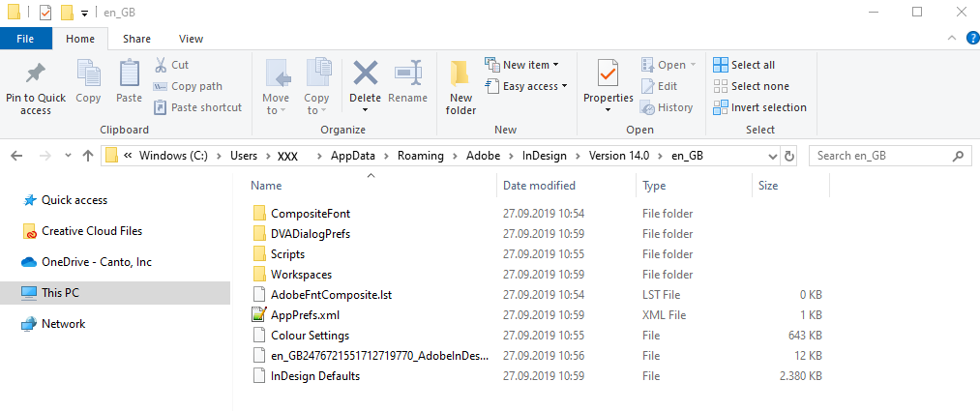Open the New item dropdown
Image resolution: width=980 pixels, height=411 pixels.
(521, 65)
